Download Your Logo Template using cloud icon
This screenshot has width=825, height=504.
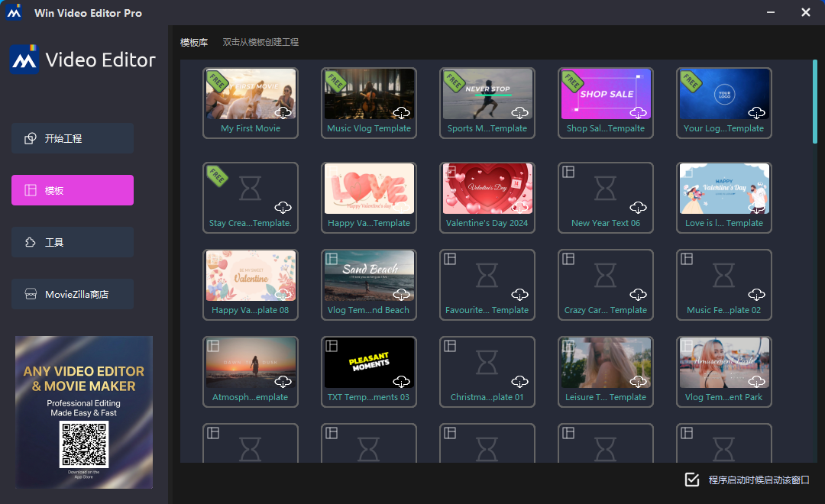point(756,112)
